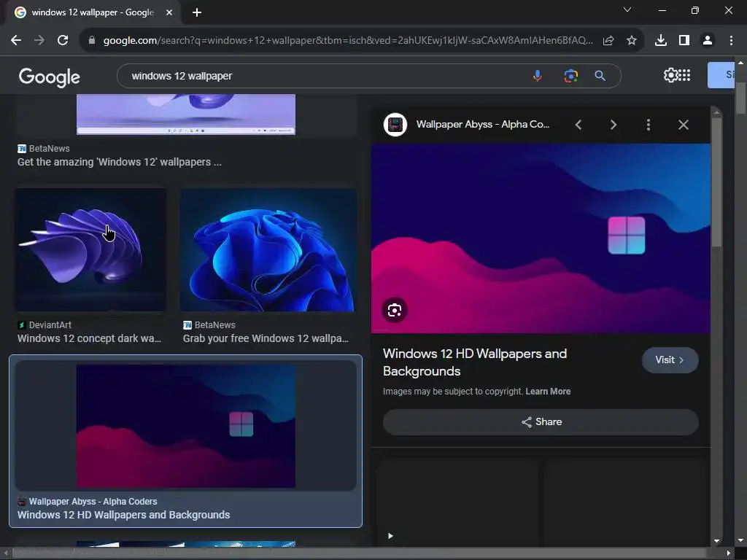The image size is (747, 560).
Task: Open 'Windows 12 HD Wallpapers and Backgrounds' result caption
Action: pyautogui.click(x=123, y=515)
